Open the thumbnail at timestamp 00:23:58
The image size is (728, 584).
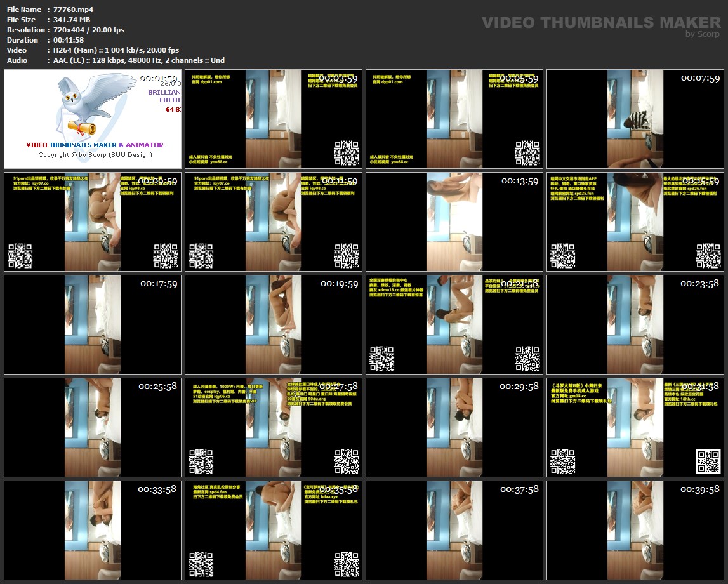point(635,324)
